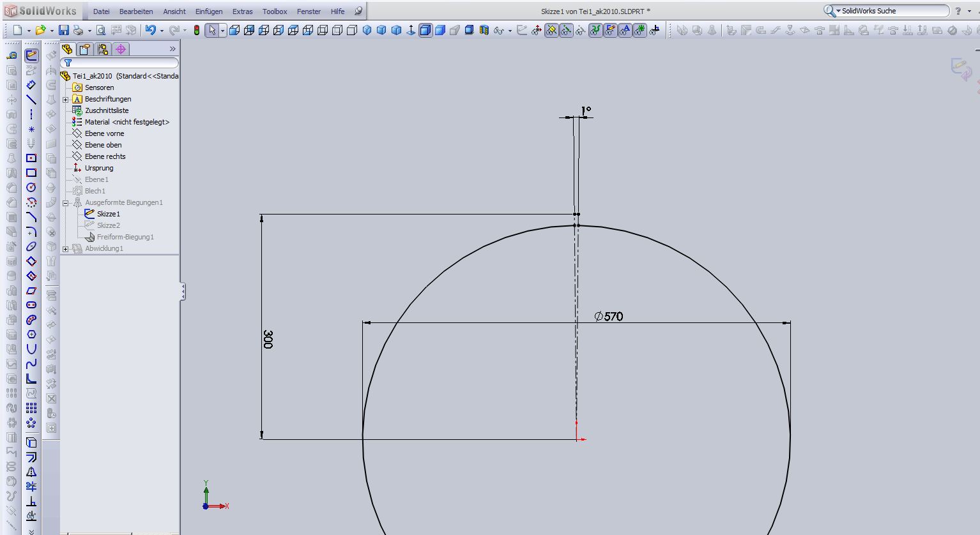Open the Einfügen menu
Image resolution: width=980 pixels, height=535 pixels.
209,11
